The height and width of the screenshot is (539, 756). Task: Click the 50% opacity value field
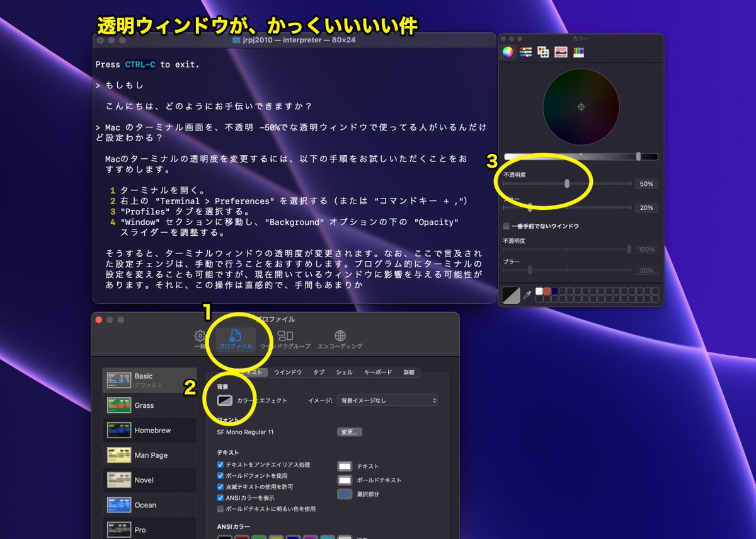click(x=646, y=184)
